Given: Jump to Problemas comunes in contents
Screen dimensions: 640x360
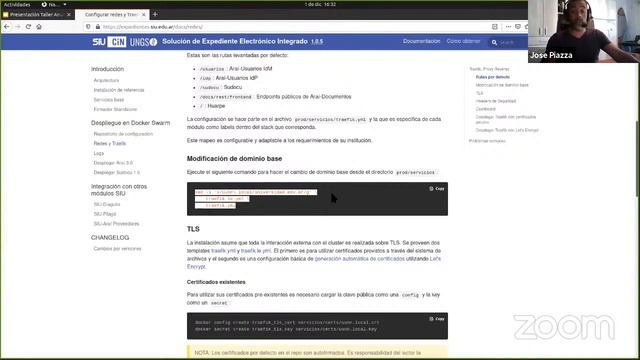Looking at the screenshot, I should coord(487,141).
